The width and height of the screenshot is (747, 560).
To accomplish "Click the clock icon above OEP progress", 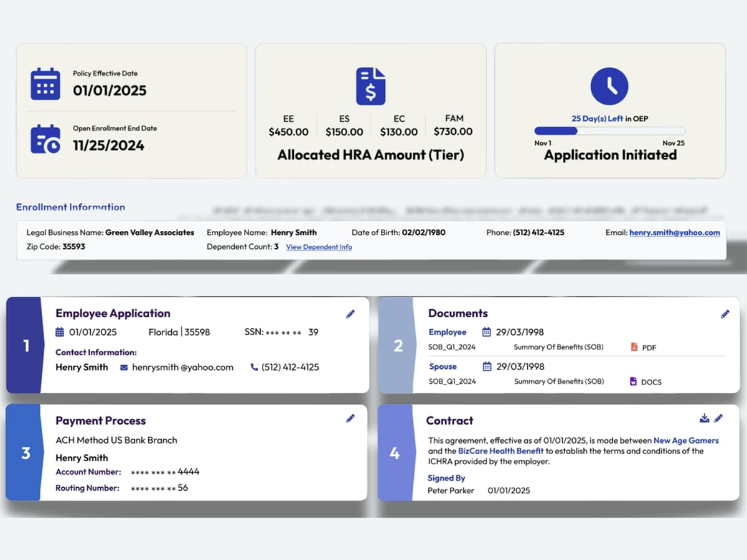I will (x=609, y=86).
